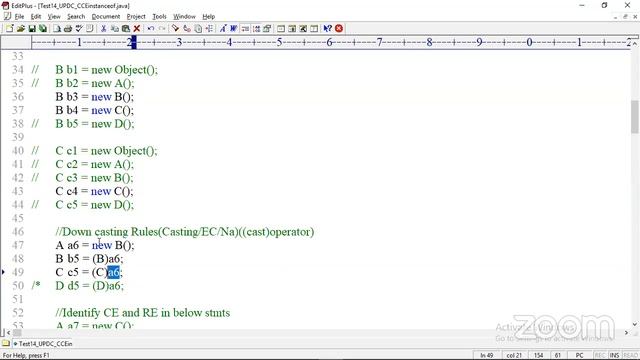
Task: Open the Help menu
Action: click(x=209, y=17)
